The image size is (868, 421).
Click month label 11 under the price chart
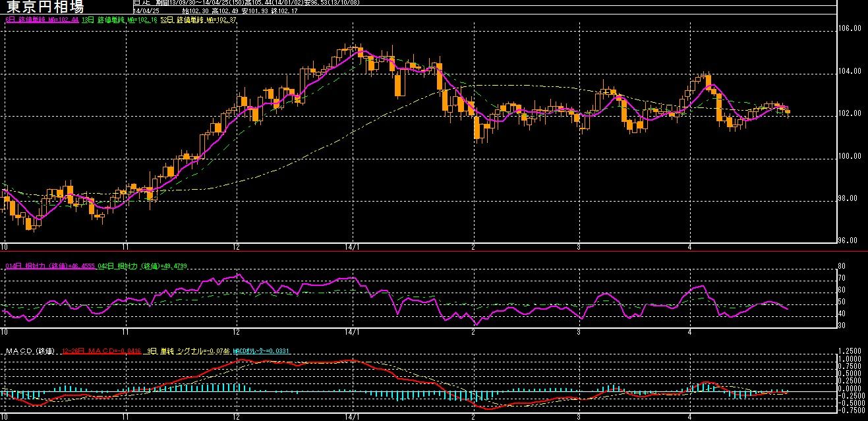point(125,247)
